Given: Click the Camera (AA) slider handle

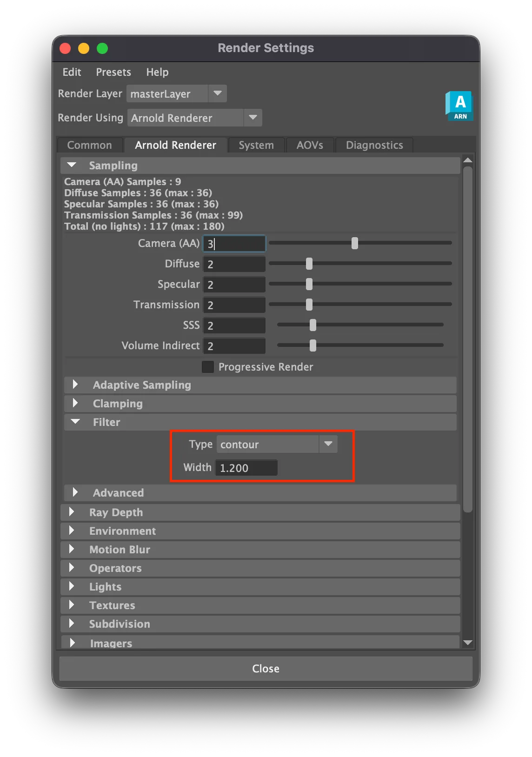Looking at the screenshot, I should 355,243.
